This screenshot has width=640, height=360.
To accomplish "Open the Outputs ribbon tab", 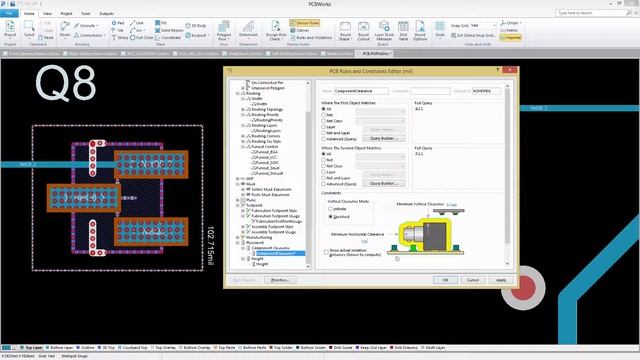I will click(107, 13).
